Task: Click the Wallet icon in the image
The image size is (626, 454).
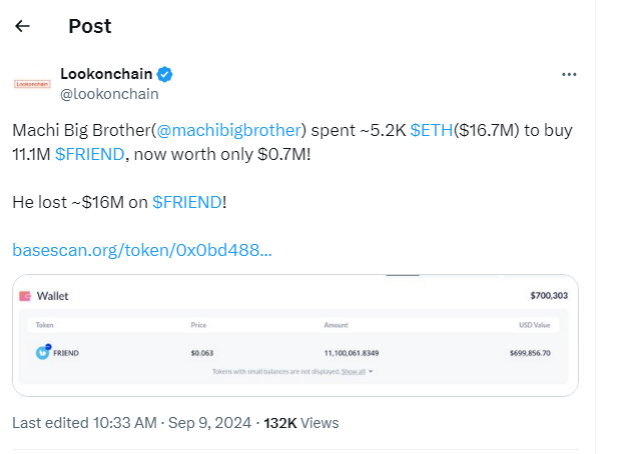Action: point(25,296)
